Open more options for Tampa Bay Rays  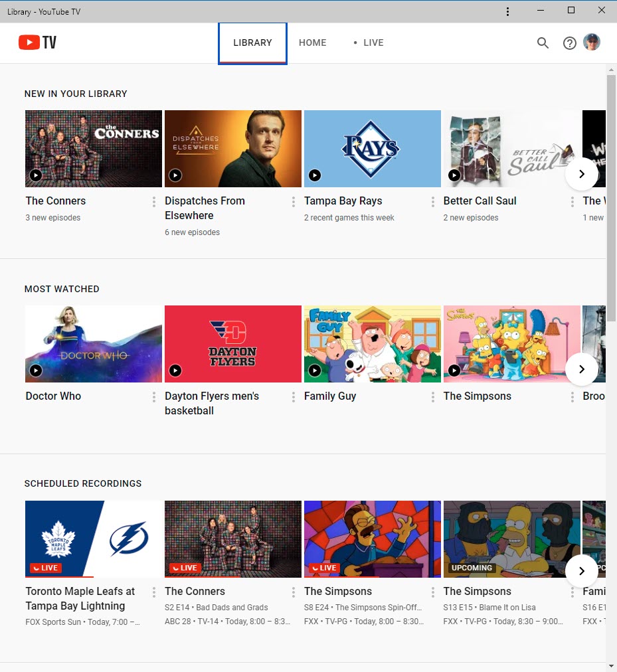coord(432,202)
